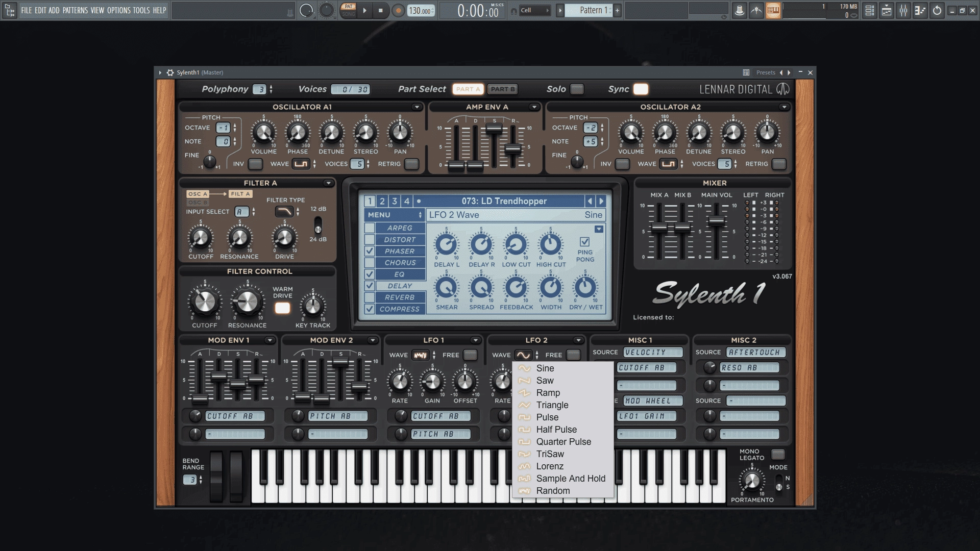Image resolution: width=980 pixels, height=551 pixels.
Task: Toggle the CHORUS effect checkbox
Action: [370, 263]
